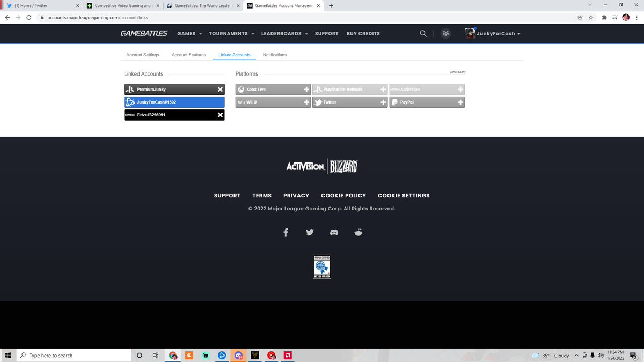644x362 pixels.
Task: Switch to the Account Settings tab
Action: coord(143,55)
